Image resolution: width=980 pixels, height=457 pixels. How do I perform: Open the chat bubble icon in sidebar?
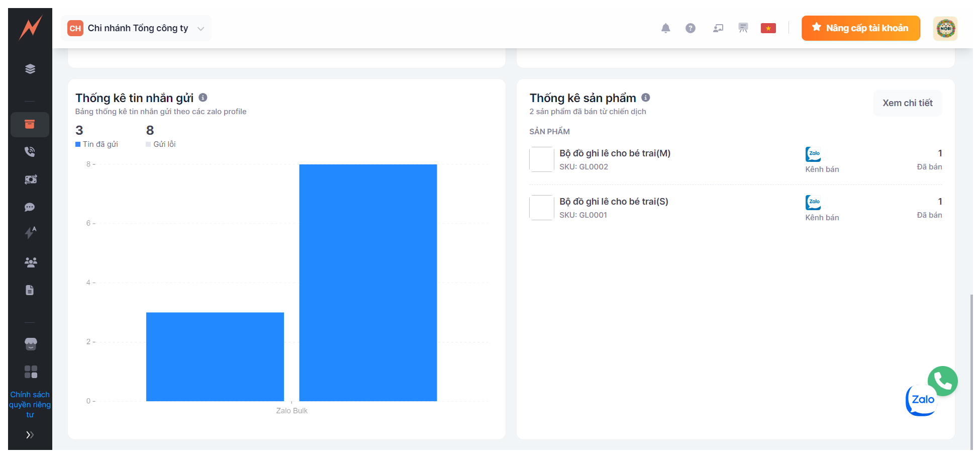point(30,207)
